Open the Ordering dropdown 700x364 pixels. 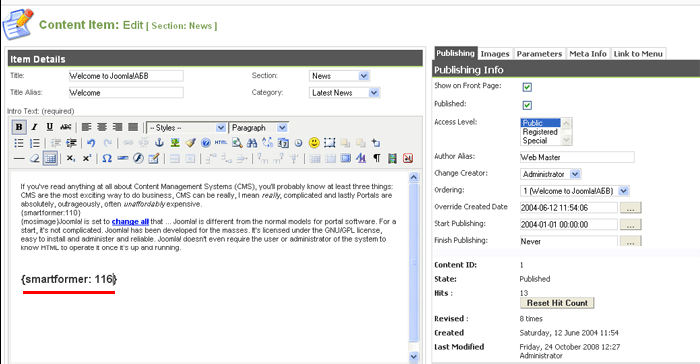pyautogui.click(x=575, y=191)
